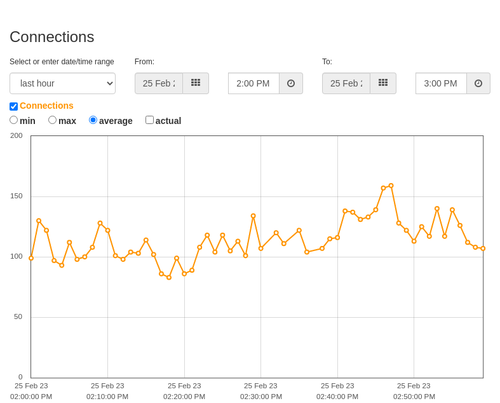Click the y-axis label 200
The height and width of the screenshot is (403, 500).
coord(16,136)
